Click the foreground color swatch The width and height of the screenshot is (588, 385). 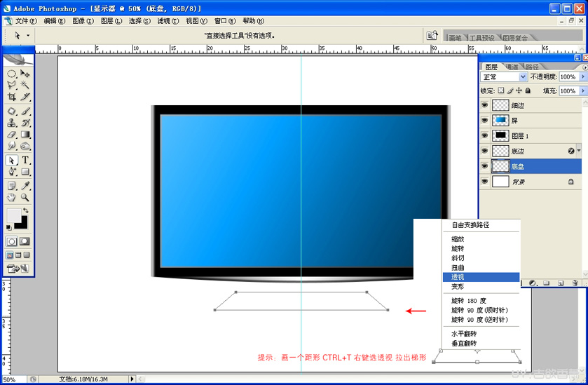coord(13,215)
